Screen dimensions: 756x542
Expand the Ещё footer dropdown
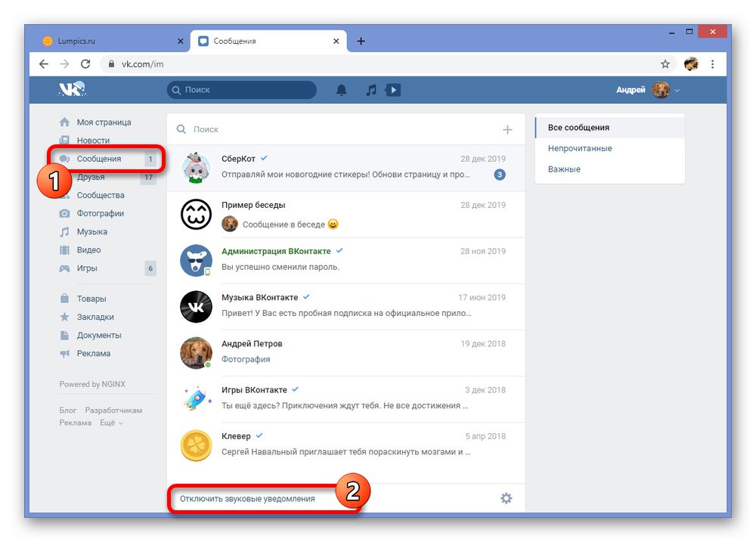point(111,423)
